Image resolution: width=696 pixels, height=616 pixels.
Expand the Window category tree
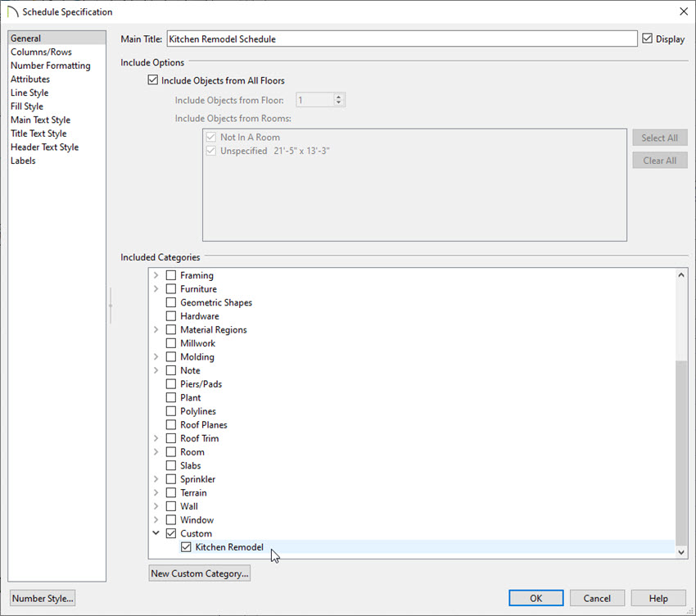pos(156,519)
